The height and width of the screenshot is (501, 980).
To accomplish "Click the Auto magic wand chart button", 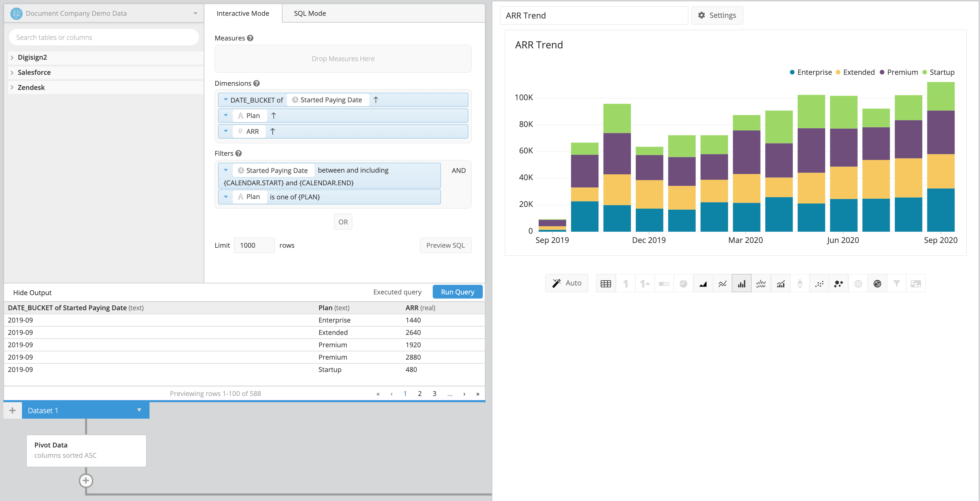I will tap(567, 283).
